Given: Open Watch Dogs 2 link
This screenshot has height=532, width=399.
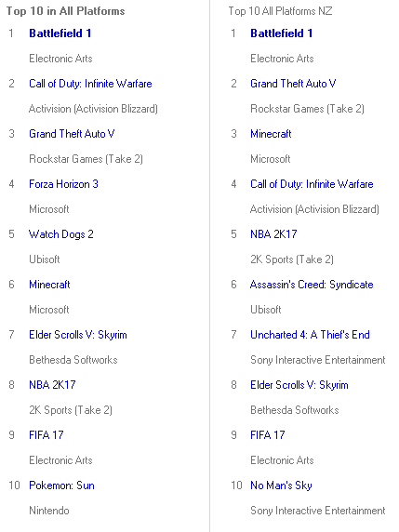Looking at the screenshot, I should (x=61, y=234).
